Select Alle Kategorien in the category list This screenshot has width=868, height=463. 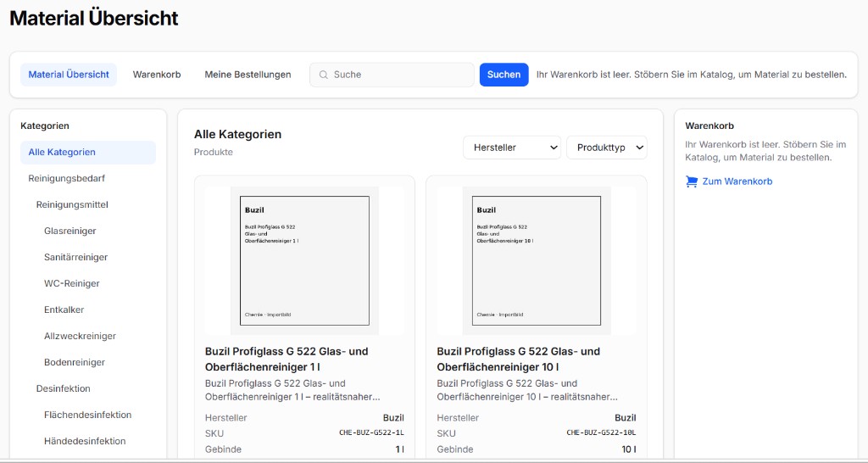coord(88,153)
